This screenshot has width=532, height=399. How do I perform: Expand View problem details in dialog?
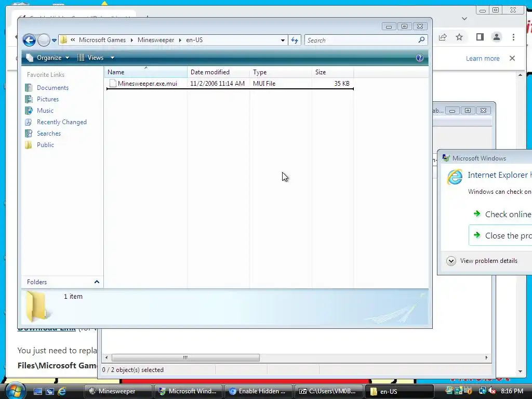click(x=482, y=261)
